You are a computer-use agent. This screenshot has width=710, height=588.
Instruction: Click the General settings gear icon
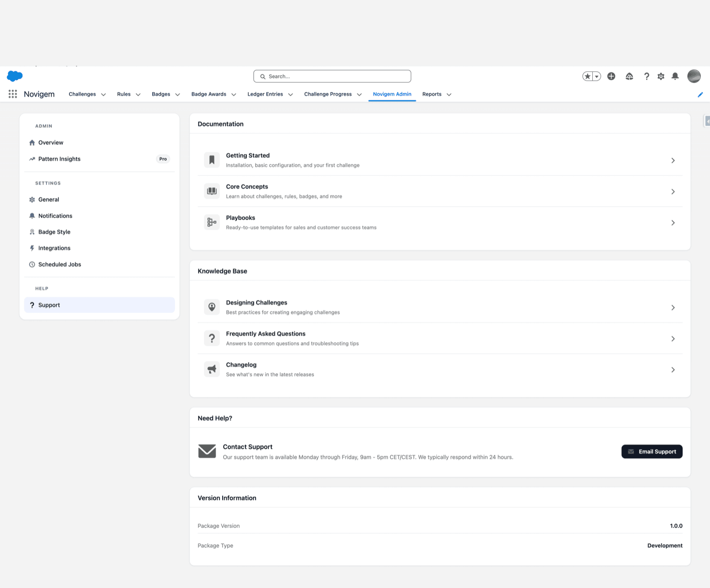point(32,200)
